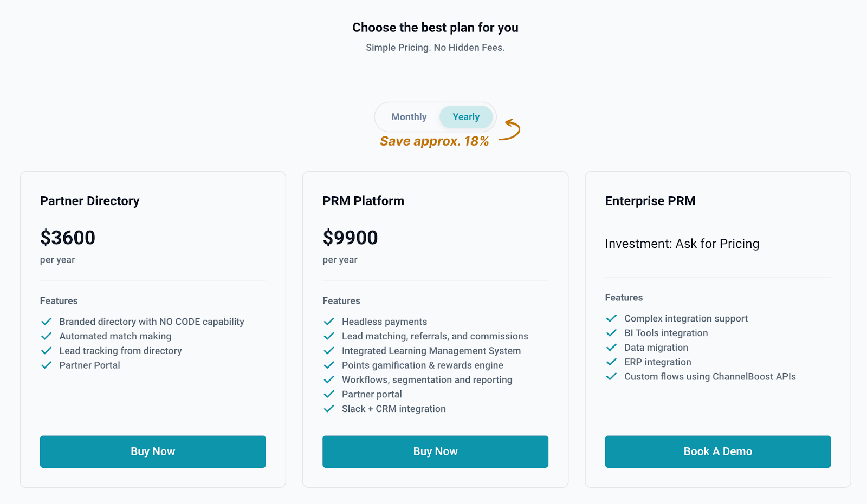The height and width of the screenshot is (504, 867).
Task: Click the $9900 price
Action: tap(350, 238)
